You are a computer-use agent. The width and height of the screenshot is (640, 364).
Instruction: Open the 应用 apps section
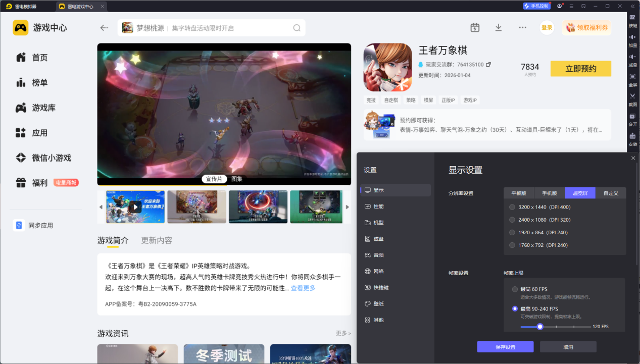pos(32,133)
